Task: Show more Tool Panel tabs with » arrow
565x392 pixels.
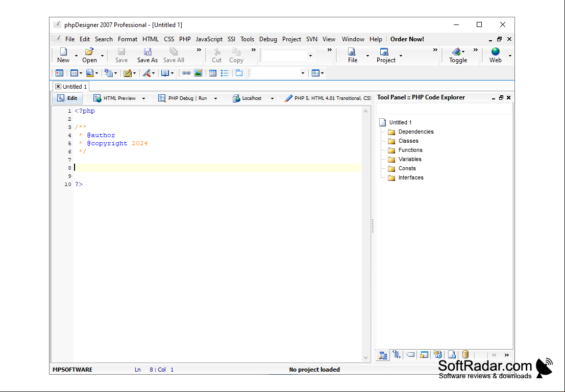Action: [507, 355]
